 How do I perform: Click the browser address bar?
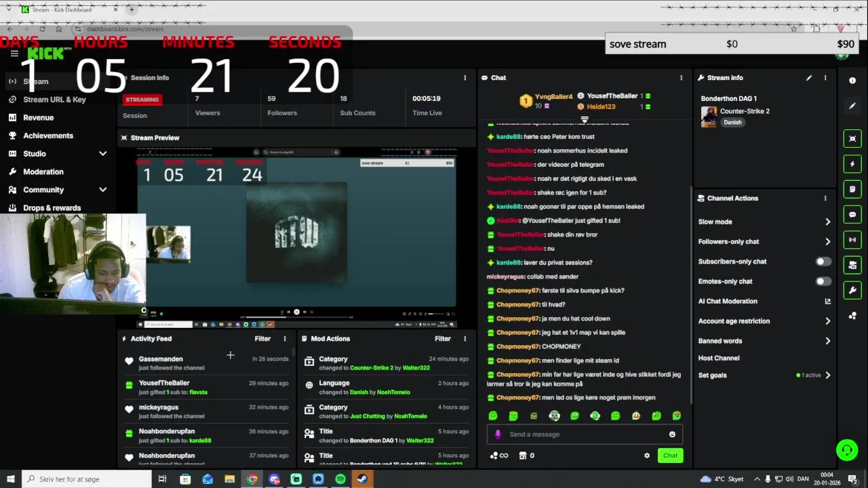pyautogui.click(x=434, y=29)
